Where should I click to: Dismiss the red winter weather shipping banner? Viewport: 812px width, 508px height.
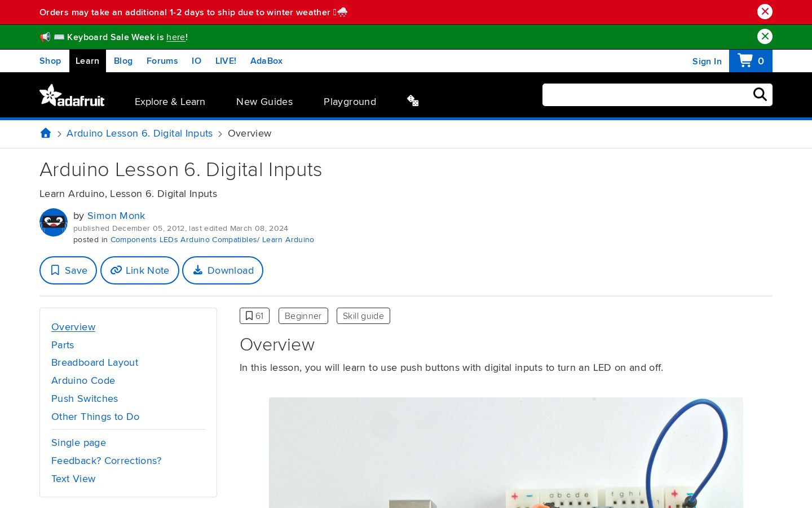pyautogui.click(x=765, y=12)
